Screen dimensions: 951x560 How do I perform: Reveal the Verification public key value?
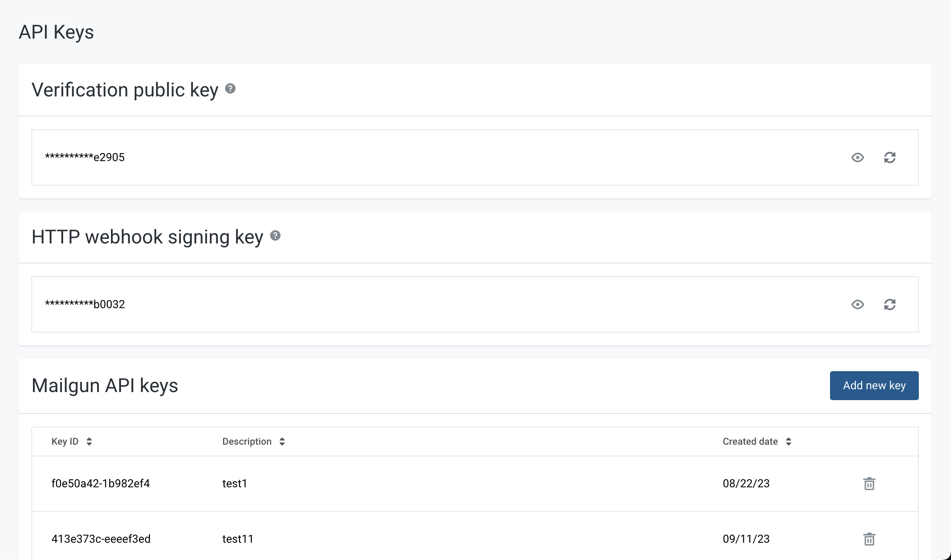(857, 157)
